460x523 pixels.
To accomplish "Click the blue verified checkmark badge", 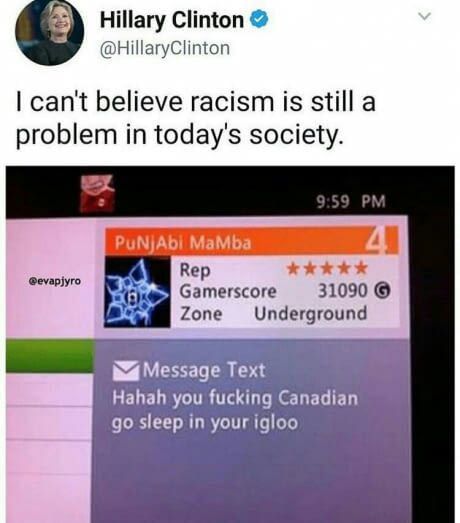I will coord(259,19).
